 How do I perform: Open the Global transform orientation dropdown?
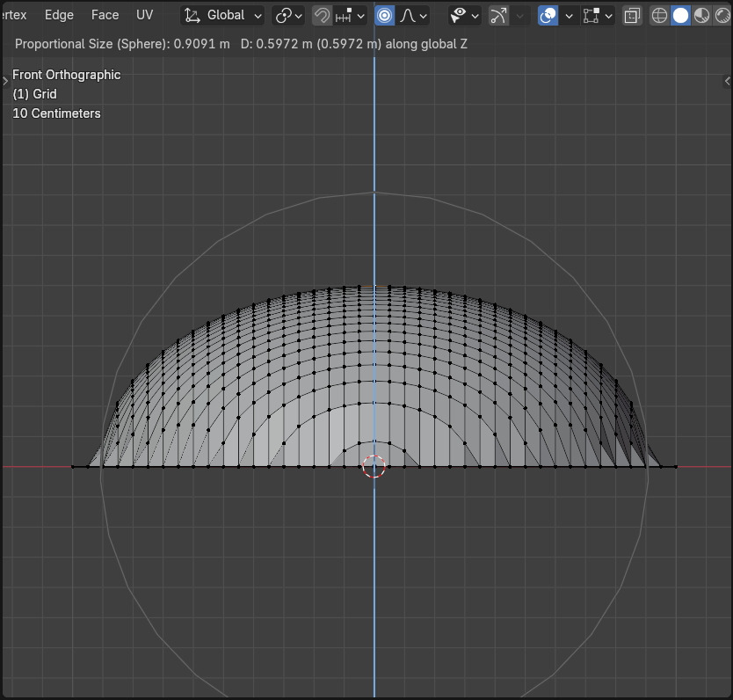coord(223,15)
